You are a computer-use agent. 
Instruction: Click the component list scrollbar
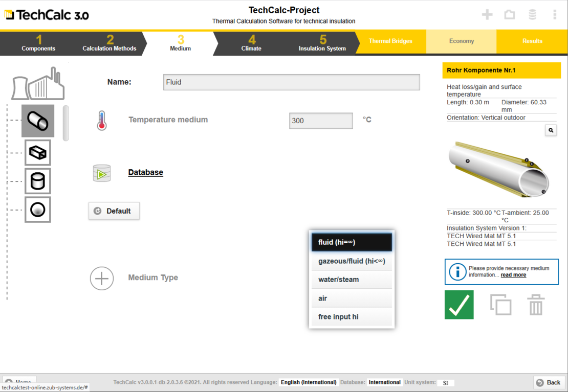pos(65,123)
